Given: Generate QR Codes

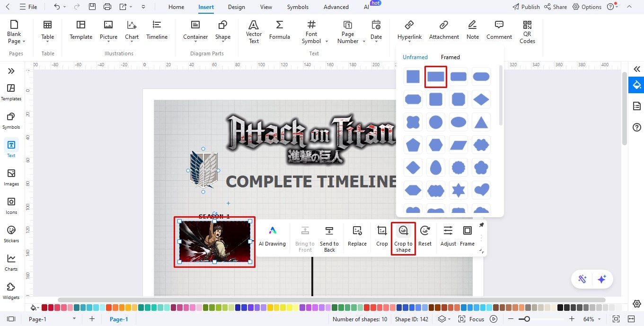Looking at the screenshot, I should click(x=527, y=32).
